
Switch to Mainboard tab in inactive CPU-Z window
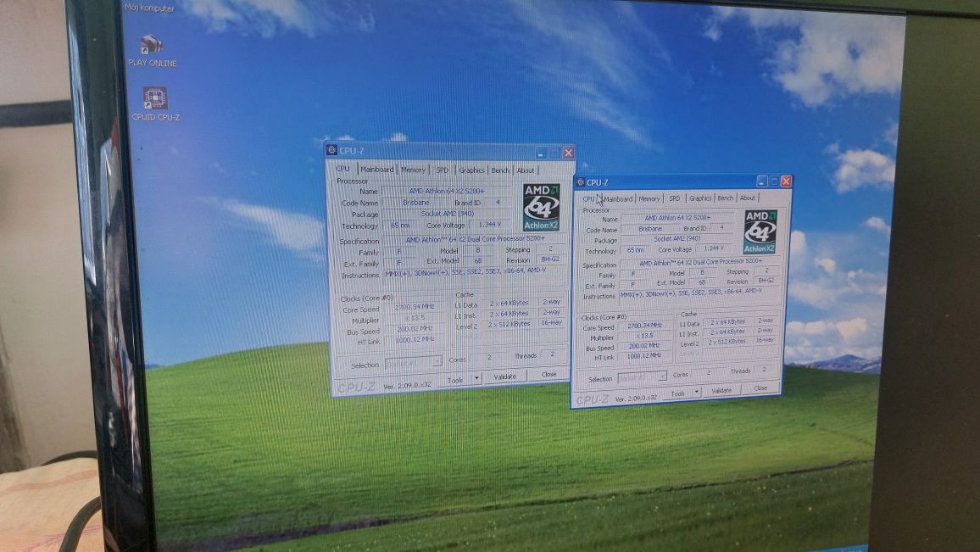click(x=377, y=169)
